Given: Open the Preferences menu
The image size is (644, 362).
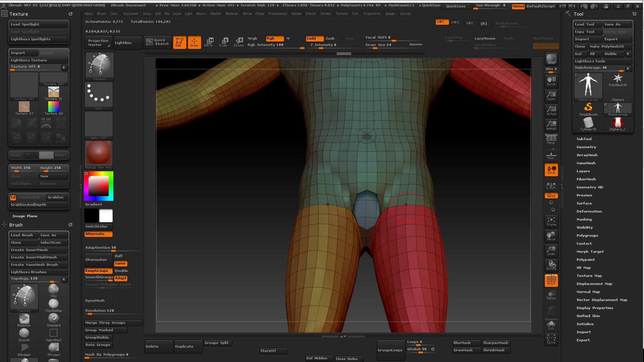Looking at the screenshot, I should point(278,14).
